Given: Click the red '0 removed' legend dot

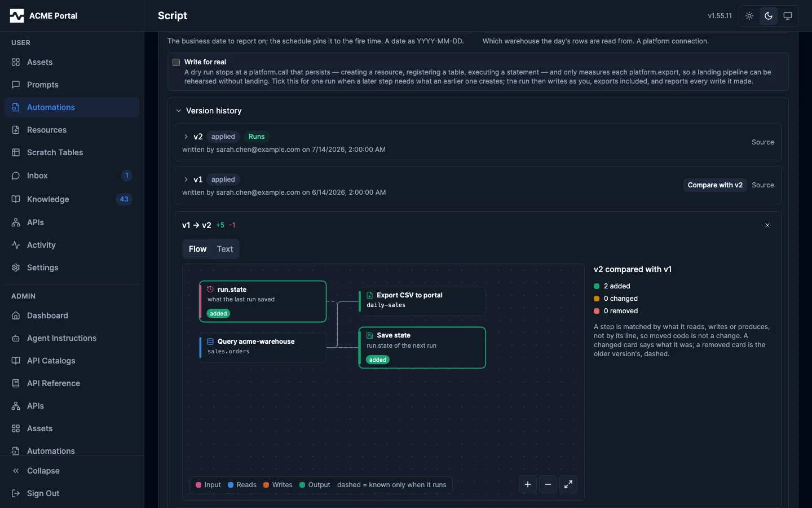Looking at the screenshot, I should pyautogui.click(x=597, y=311).
